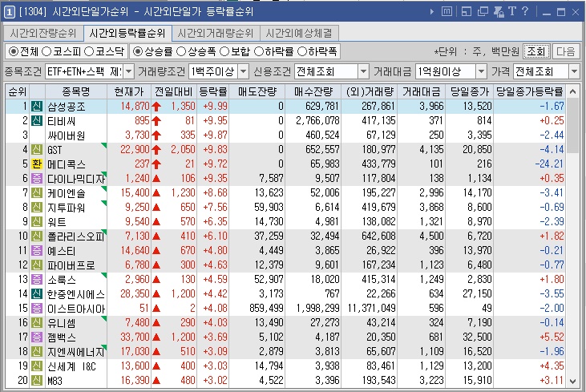The width and height of the screenshot is (586, 392).
Task: Sort by 등락률 column header
Action: (x=212, y=91)
